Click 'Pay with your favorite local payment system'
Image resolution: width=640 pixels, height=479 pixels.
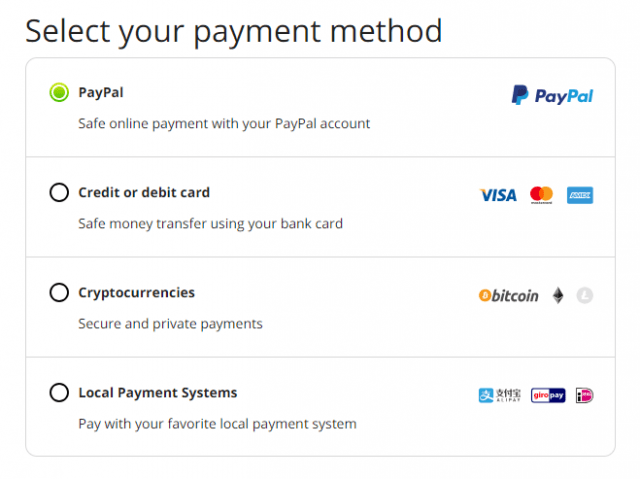pos(217,424)
